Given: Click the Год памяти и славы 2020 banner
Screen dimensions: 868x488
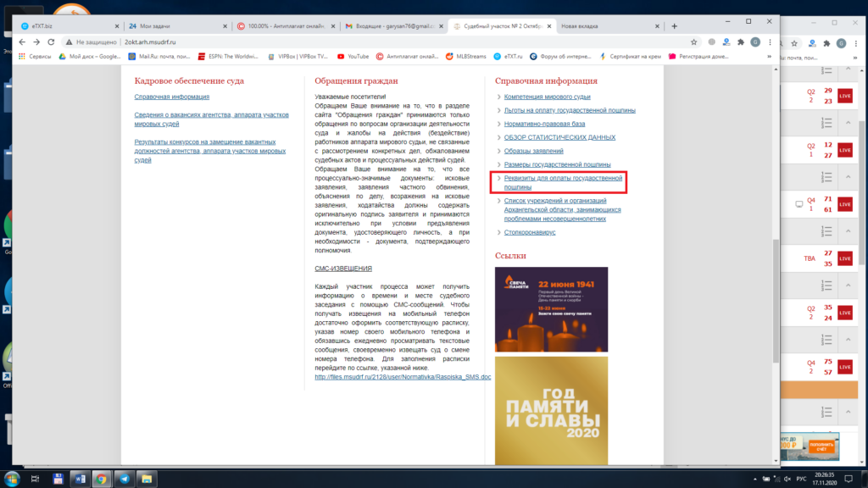Looking at the screenshot, I should pos(551,411).
